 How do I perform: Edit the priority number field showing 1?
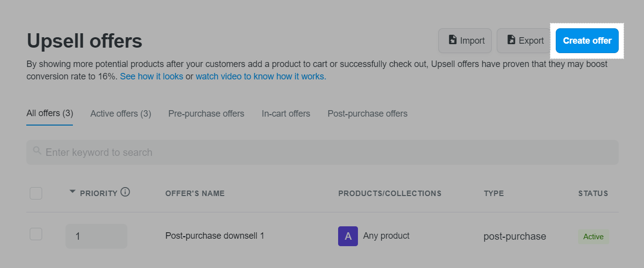[96, 236]
